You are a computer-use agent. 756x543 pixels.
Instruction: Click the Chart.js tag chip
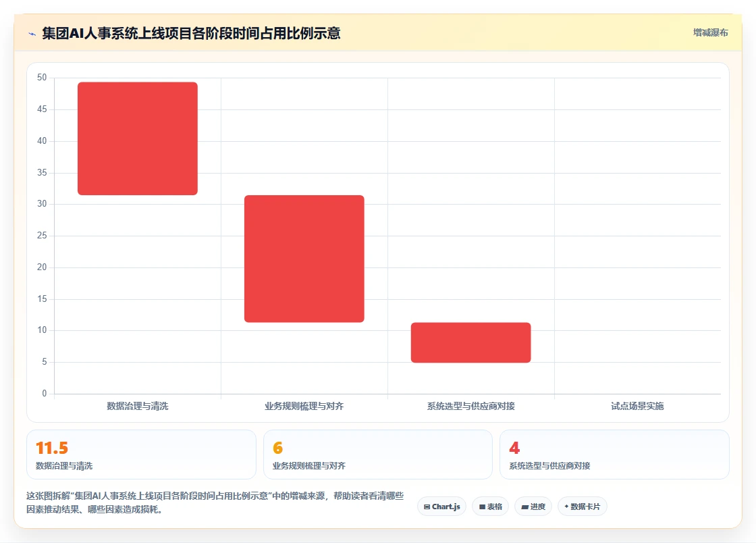(441, 507)
